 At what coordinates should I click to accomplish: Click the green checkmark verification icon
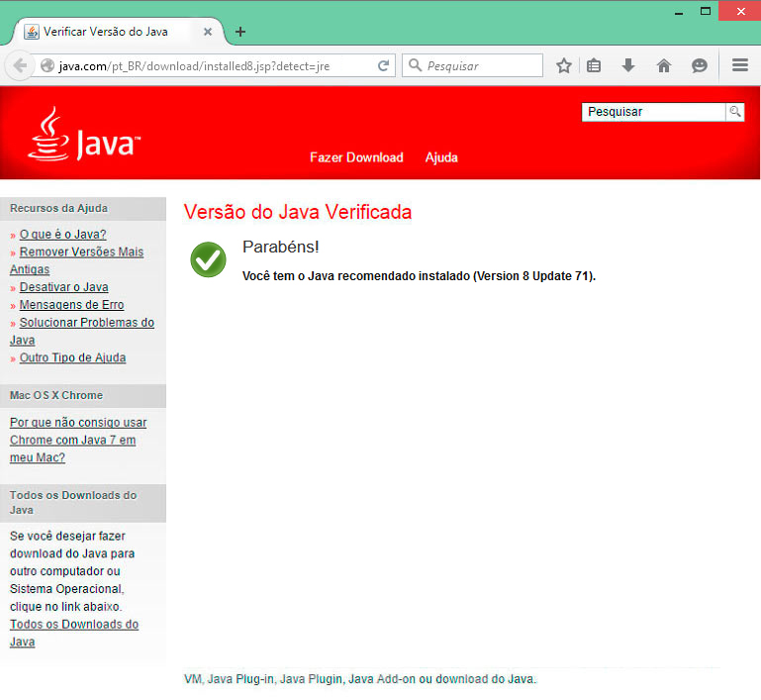(208, 259)
